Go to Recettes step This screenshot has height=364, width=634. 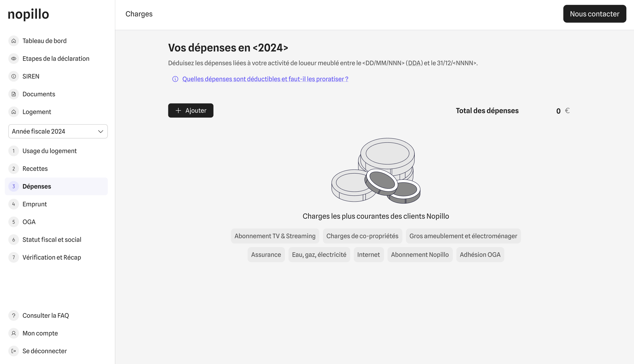tap(35, 169)
